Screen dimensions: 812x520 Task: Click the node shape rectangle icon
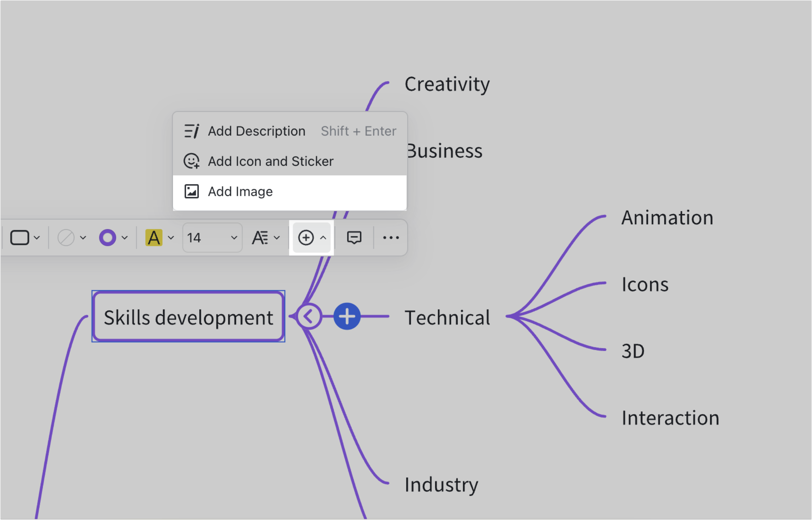click(x=20, y=238)
